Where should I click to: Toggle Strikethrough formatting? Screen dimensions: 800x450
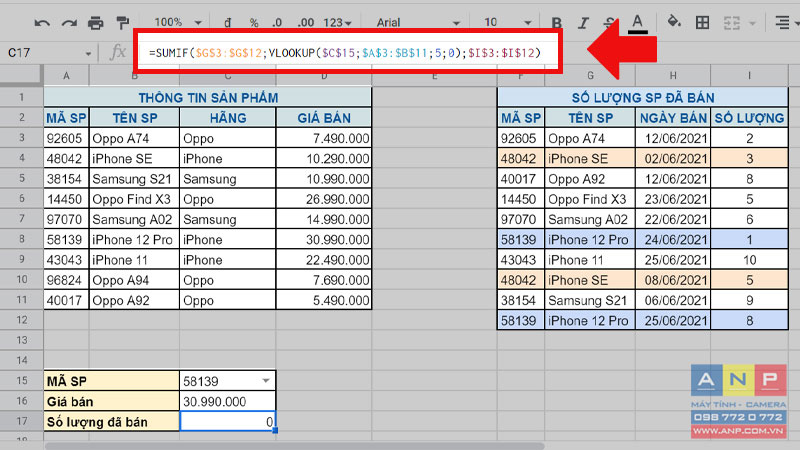(x=609, y=22)
